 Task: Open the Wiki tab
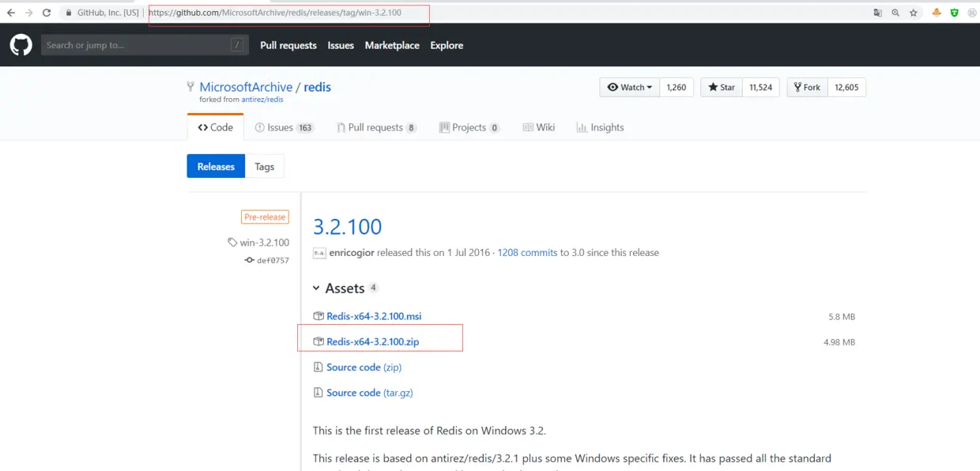(x=539, y=127)
